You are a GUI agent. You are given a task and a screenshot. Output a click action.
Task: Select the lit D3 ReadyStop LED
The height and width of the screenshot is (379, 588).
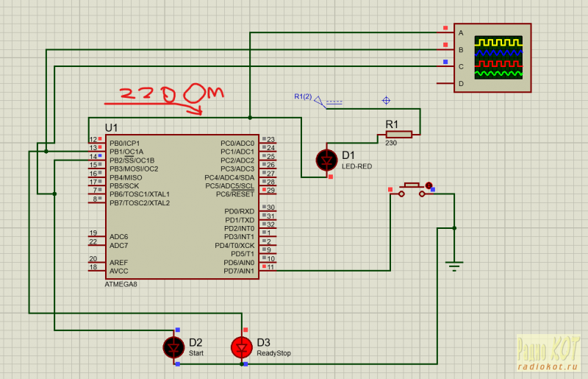[x=241, y=347]
